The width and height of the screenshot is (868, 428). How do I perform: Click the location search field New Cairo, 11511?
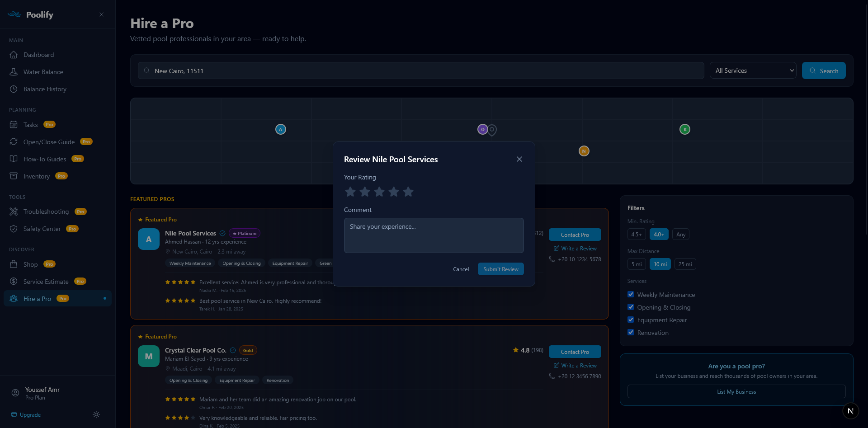pyautogui.click(x=421, y=71)
